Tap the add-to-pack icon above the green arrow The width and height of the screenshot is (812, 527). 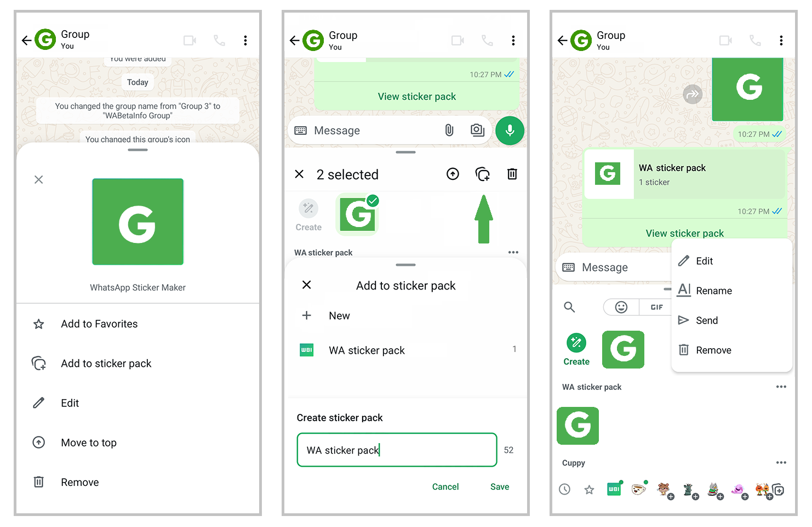[482, 174]
